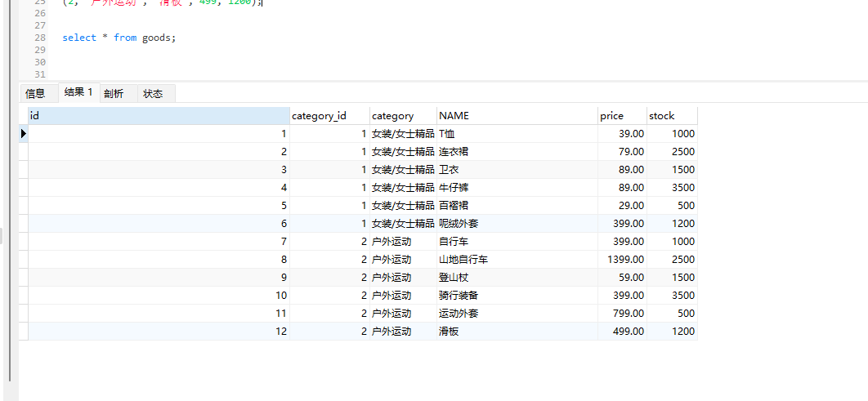This screenshot has width=868, height=401.
Task: Select the price 799.00 cell
Action: (622, 313)
